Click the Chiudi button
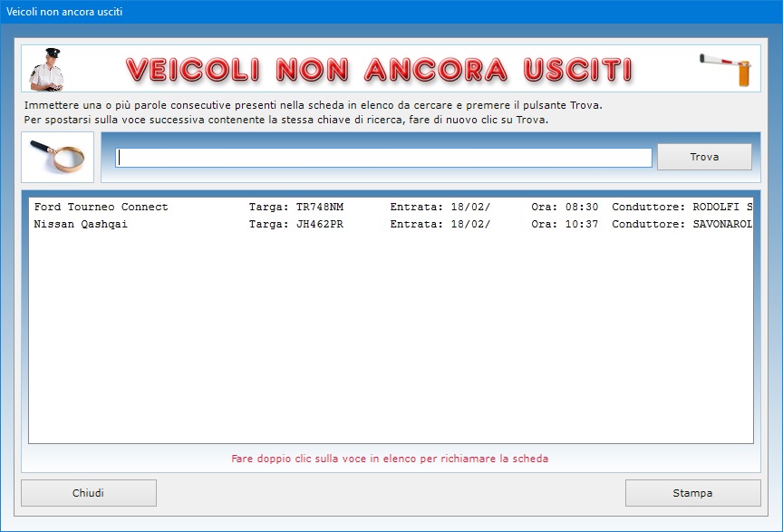 (89, 493)
